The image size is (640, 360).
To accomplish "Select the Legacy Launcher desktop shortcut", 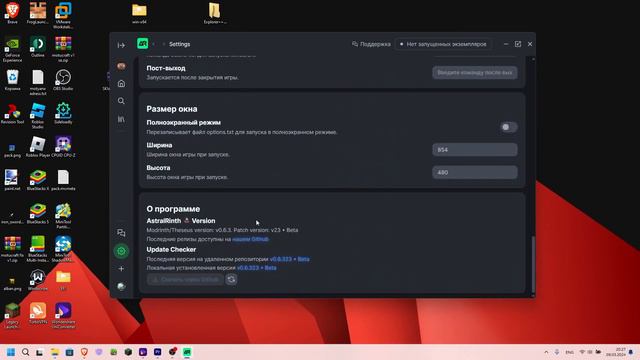I will [12, 316].
